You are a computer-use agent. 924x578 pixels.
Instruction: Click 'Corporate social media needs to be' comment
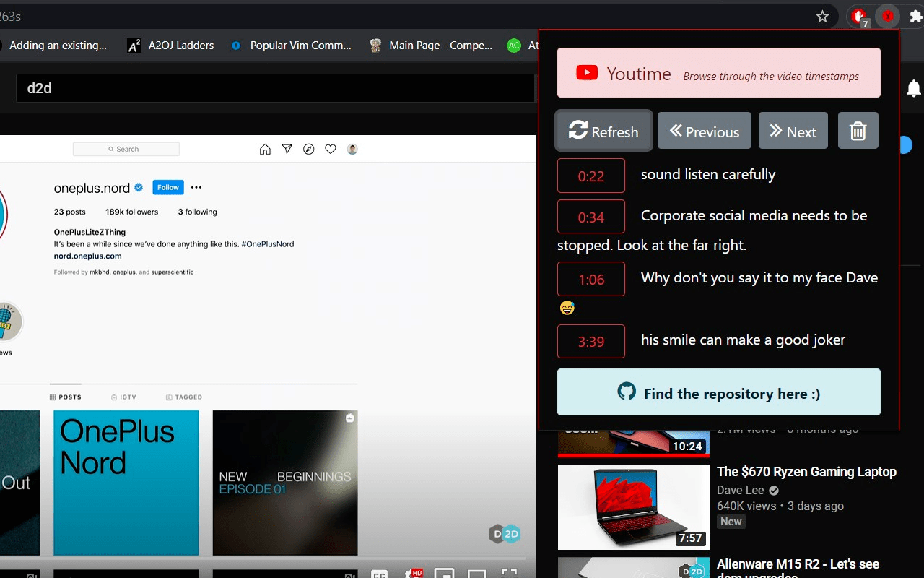point(754,215)
